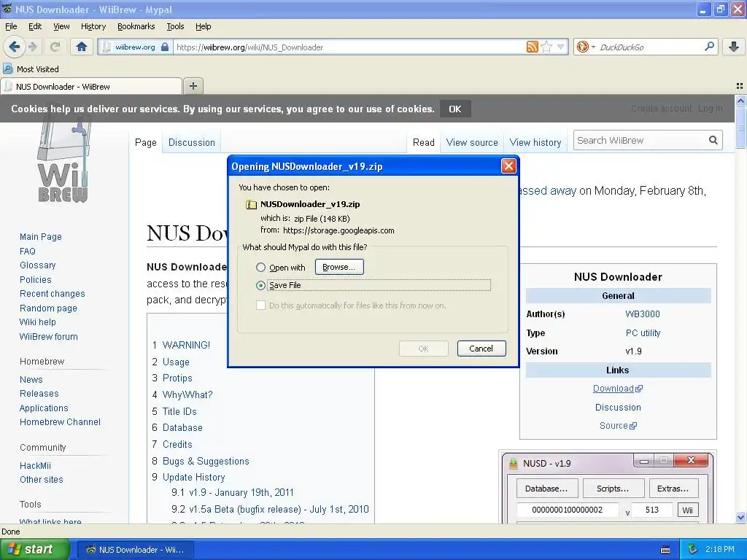Open the Source link in infobox
The height and width of the screenshot is (560, 747).
pyautogui.click(x=617, y=426)
